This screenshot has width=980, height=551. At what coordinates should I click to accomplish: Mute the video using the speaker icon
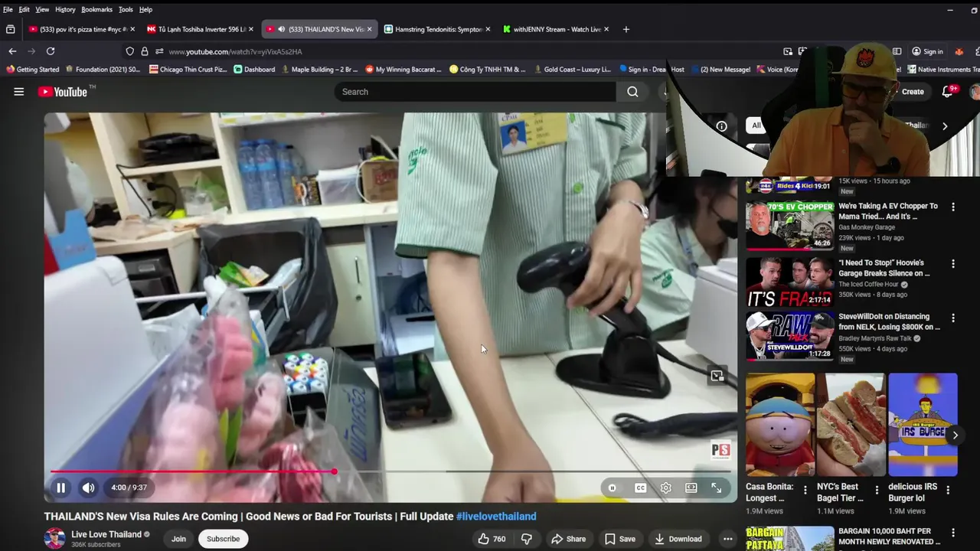click(x=89, y=487)
